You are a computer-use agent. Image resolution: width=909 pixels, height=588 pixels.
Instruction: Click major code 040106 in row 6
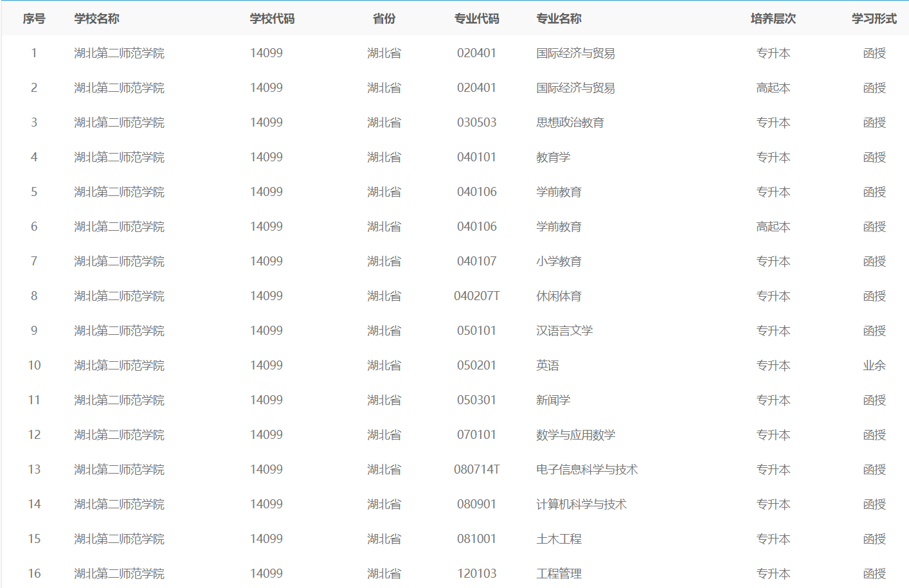point(476,227)
